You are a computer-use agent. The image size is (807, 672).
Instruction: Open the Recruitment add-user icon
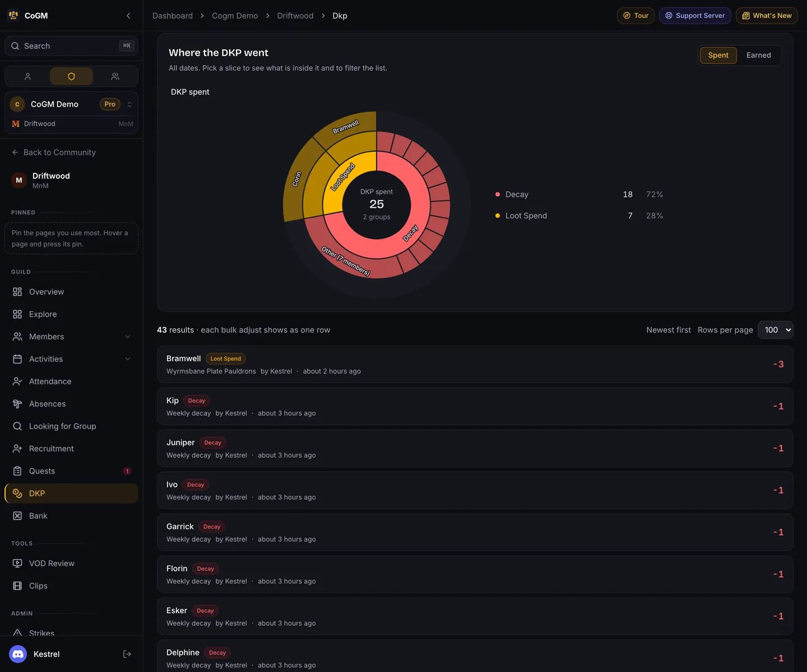17,449
